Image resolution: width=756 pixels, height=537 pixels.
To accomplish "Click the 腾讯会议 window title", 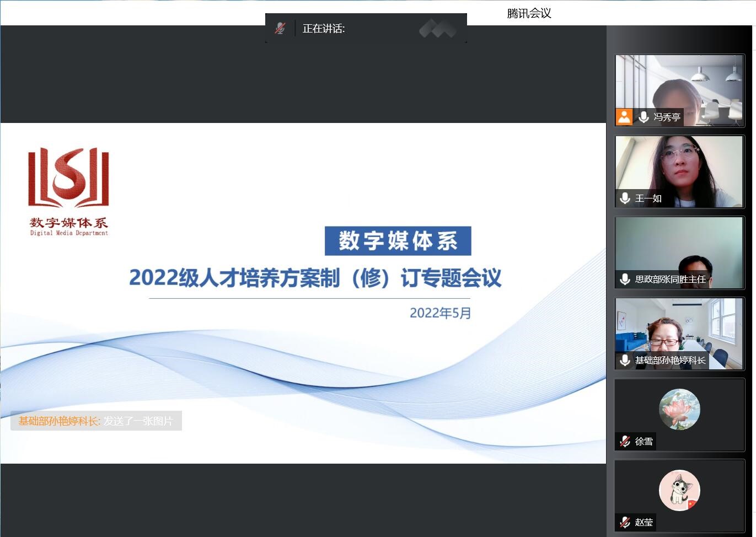I will pos(529,13).
